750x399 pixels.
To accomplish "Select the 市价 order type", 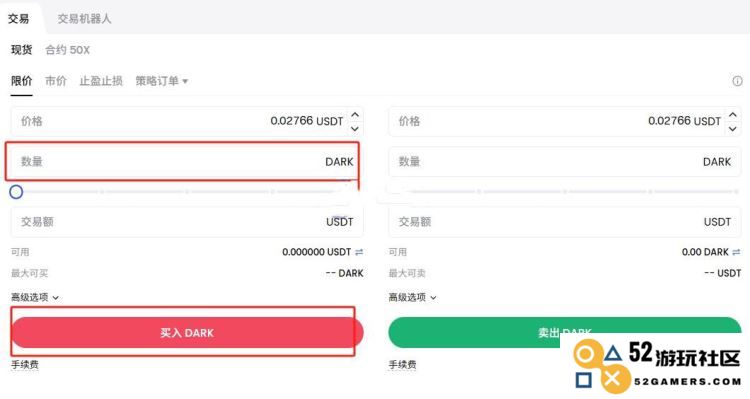I will tap(55, 81).
